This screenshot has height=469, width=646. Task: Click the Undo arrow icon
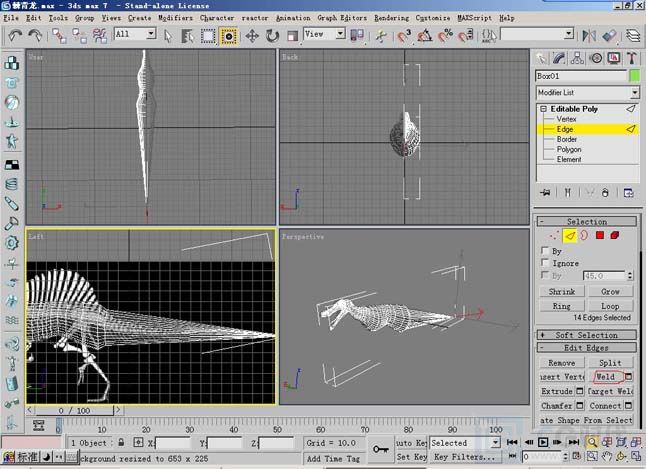coord(15,36)
